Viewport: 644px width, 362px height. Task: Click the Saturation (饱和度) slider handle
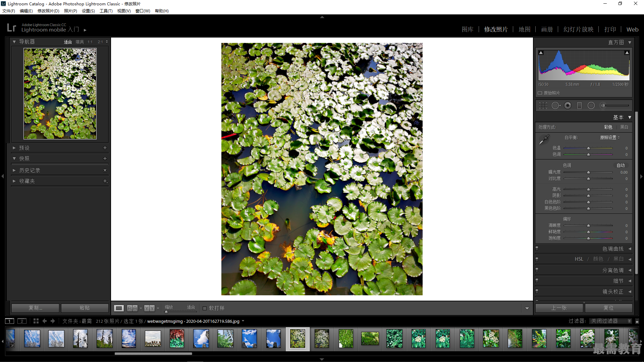[588, 238]
